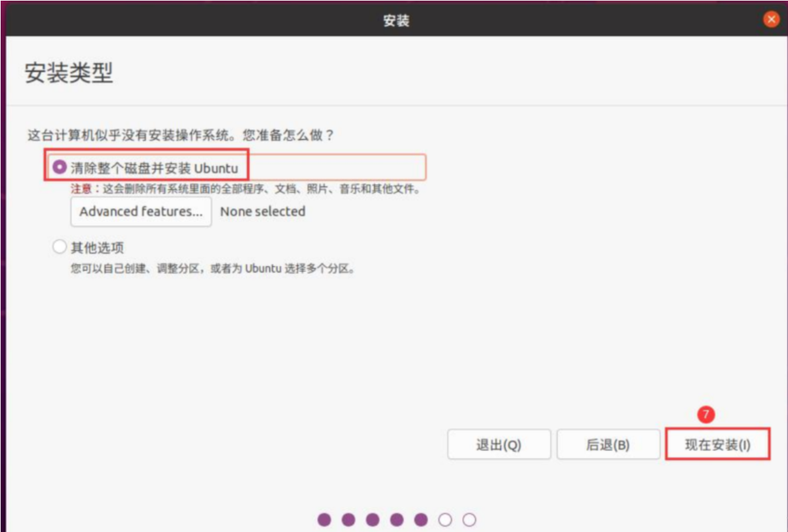The image size is (788, 532).
Task: Go back with 后退(B) button
Action: [x=608, y=444]
